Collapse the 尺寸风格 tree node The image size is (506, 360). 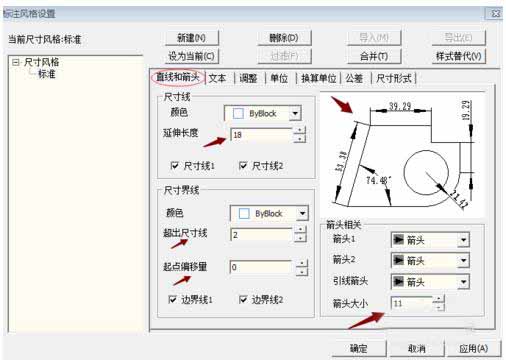(x=15, y=62)
